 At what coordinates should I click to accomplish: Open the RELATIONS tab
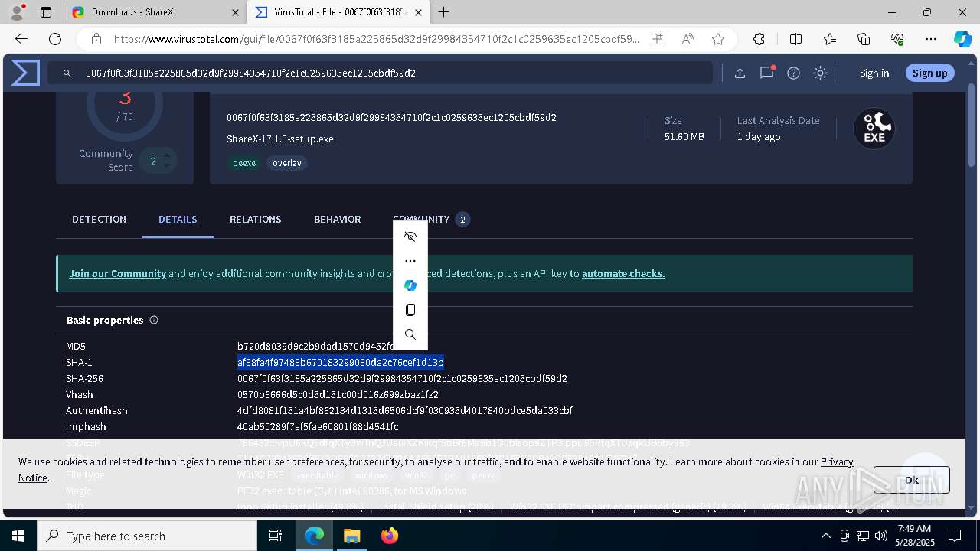(256, 219)
